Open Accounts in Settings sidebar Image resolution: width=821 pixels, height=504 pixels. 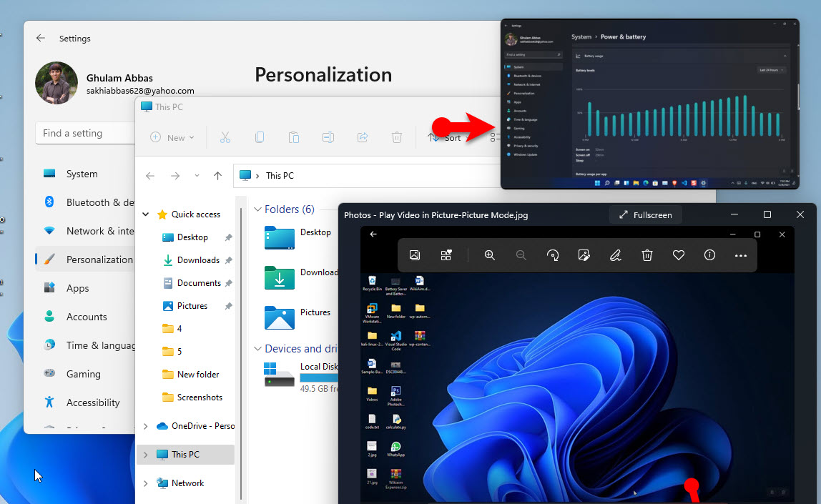coord(85,317)
